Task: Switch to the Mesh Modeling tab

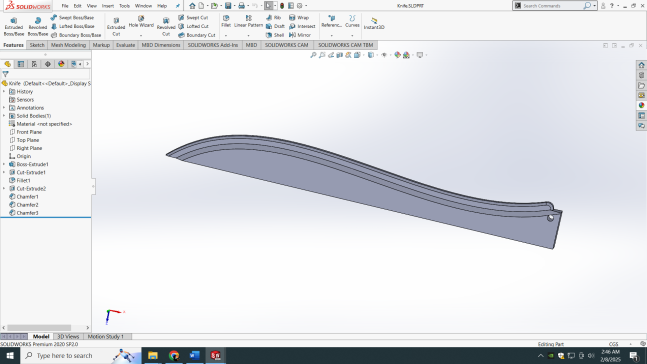Action: click(x=68, y=45)
